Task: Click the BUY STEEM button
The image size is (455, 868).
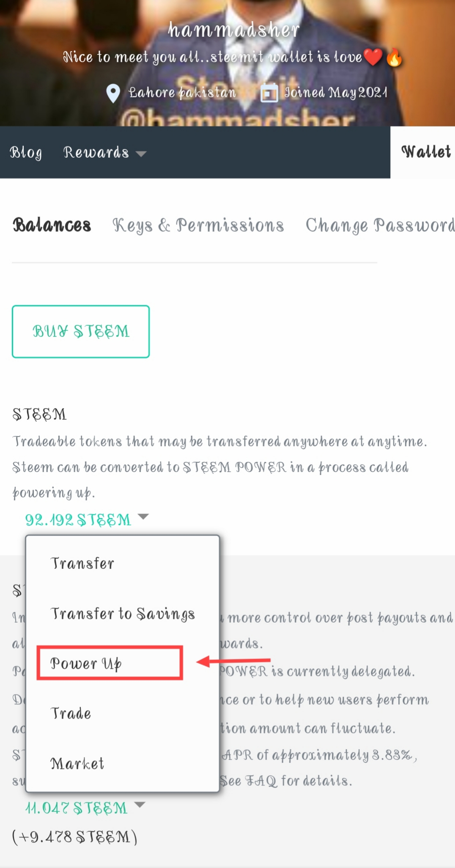Action: pyautogui.click(x=81, y=332)
